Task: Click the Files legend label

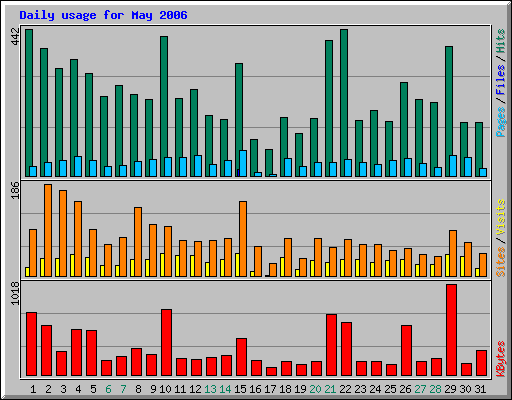Action: click(x=500, y=80)
